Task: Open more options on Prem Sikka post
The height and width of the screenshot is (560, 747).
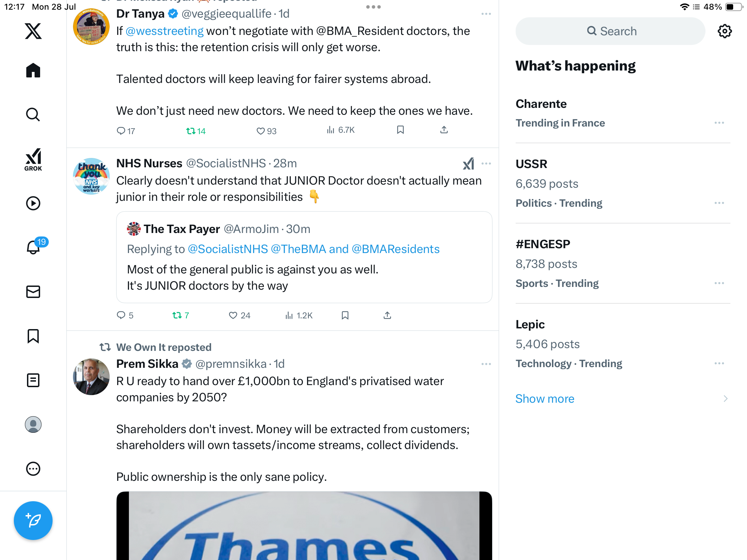Action: point(486,364)
